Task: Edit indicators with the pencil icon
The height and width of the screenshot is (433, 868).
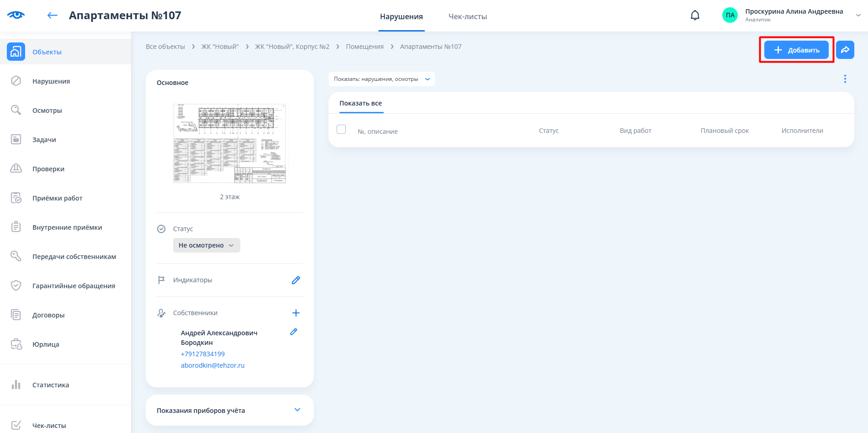Action: click(x=296, y=280)
